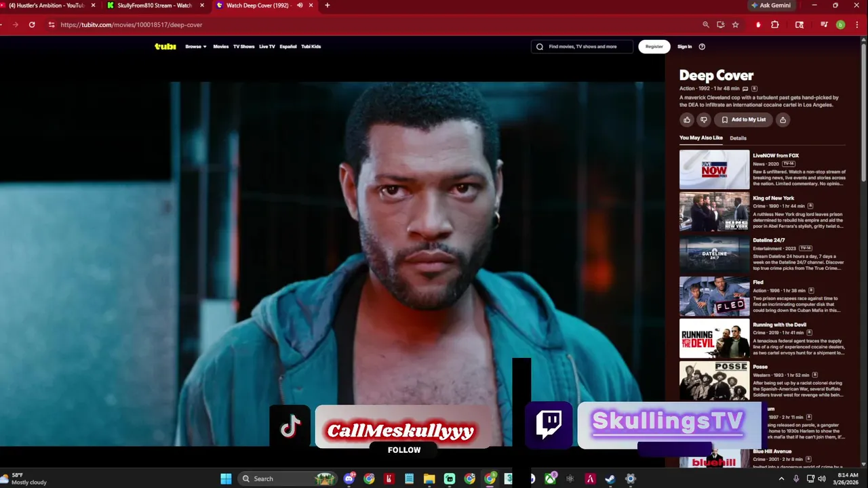
Task: Click the Find movies search field
Action: tap(583, 47)
